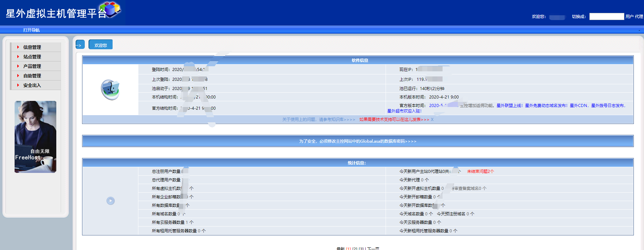
Task: Click the small dash at navigation bar end
Action: click(x=639, y=30)
